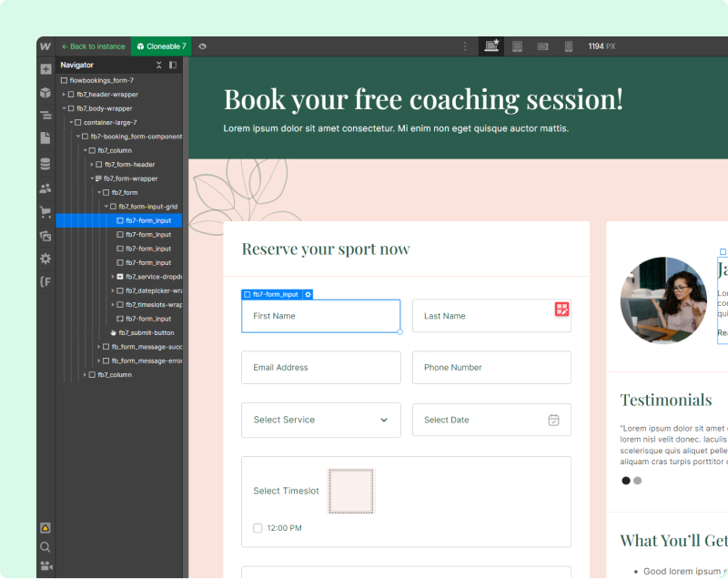This screenshot has height=579, width=728.
Task: Toggle preview mode with the eye icon
Action: pyautogui.click(x=202, y=46)
